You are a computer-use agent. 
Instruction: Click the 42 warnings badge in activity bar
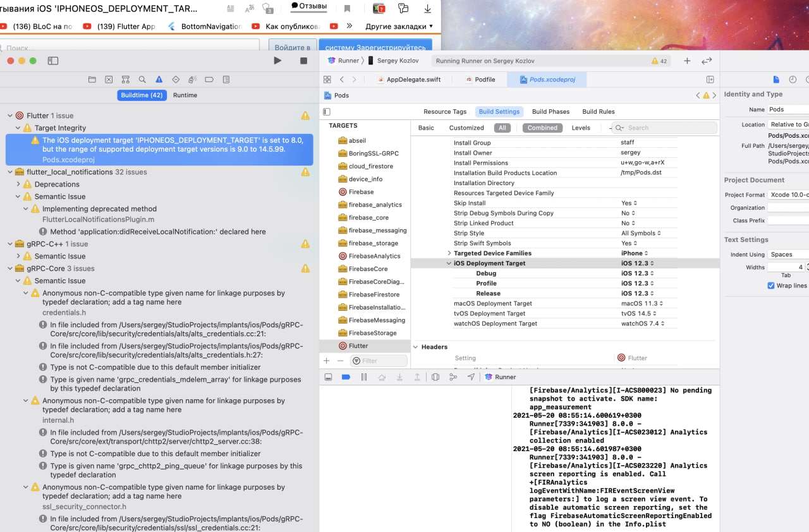pyautogui.click(x=659, y=61)
